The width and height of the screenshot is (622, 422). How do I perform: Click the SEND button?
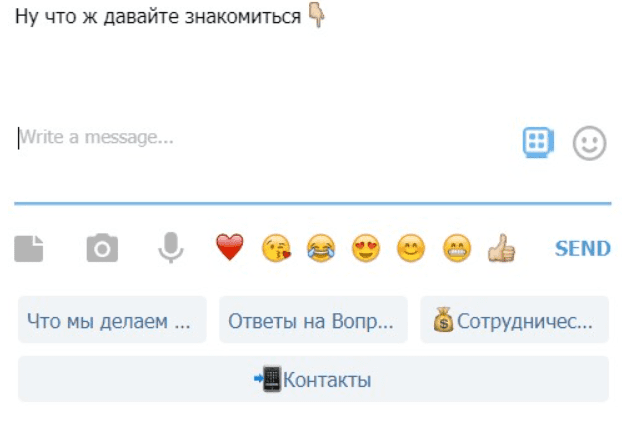click(x=583, y=249)
